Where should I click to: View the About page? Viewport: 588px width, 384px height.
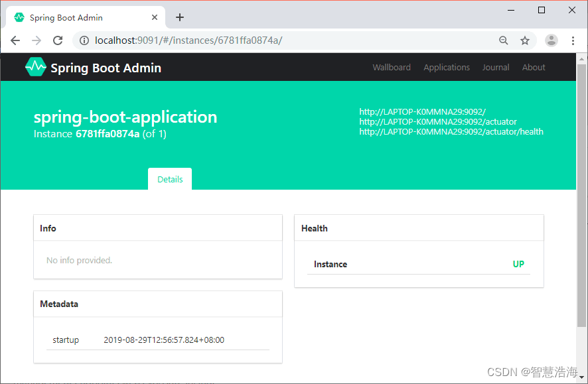point(534,67)
